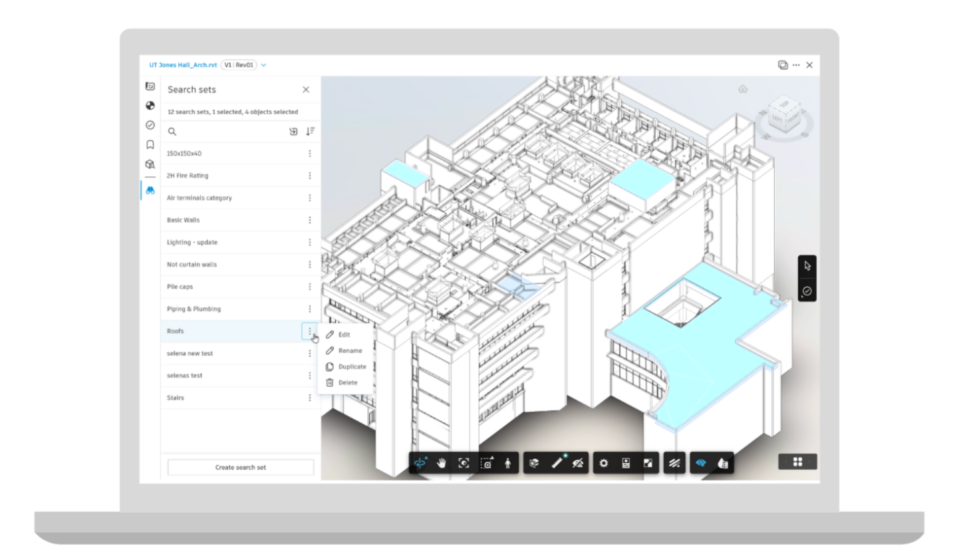Choose Duplicate from the context menu
This screenshot has width=971, height=560.
(346, 366)
